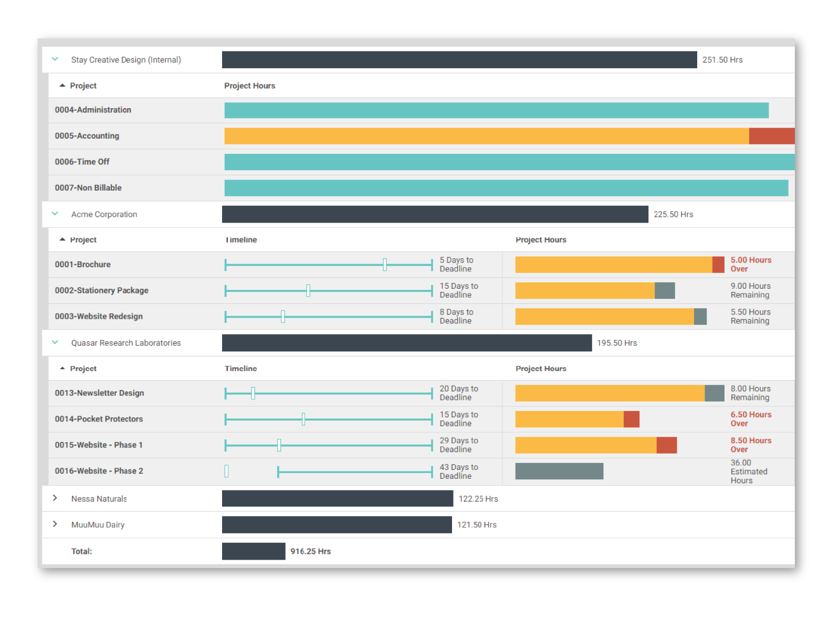Click the 0013-Newsletter Design timeline marker
The height and width of the screenshot is (630, 840).
click(x=253, y=393)
